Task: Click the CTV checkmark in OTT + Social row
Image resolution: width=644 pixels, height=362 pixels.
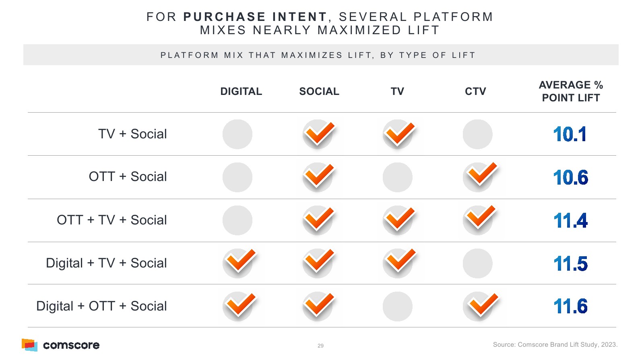Action: click(479, 177)
